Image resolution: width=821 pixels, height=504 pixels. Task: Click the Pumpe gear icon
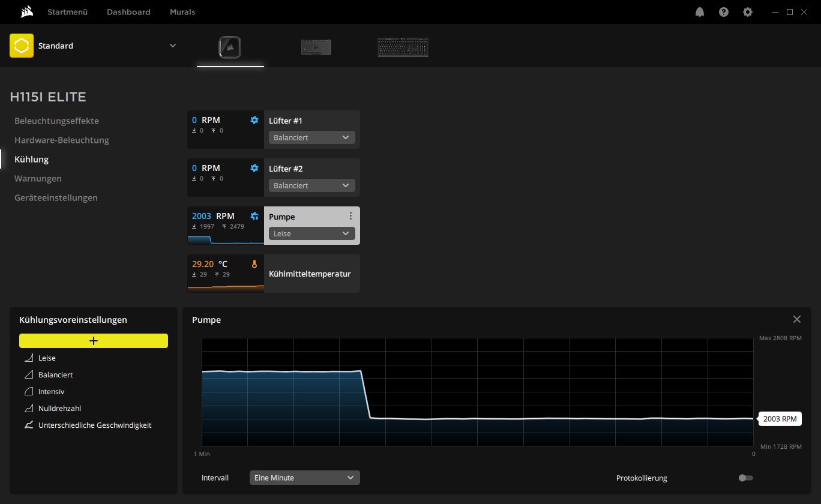(x=254, y=216)
